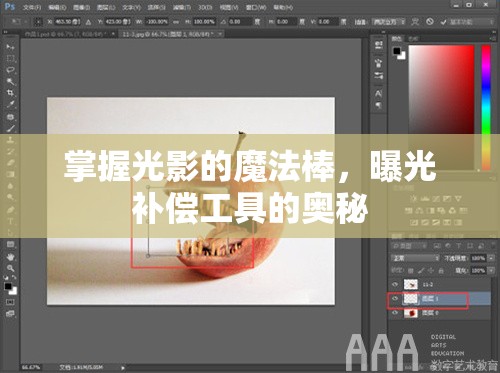Click the zoom level 66.67% field

pos(31,367)
